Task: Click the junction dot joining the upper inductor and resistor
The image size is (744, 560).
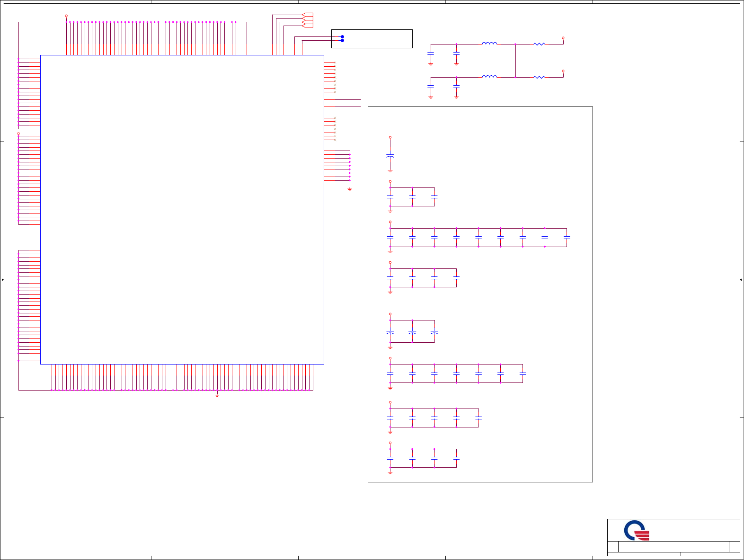Action: click(x=515, y=44)
